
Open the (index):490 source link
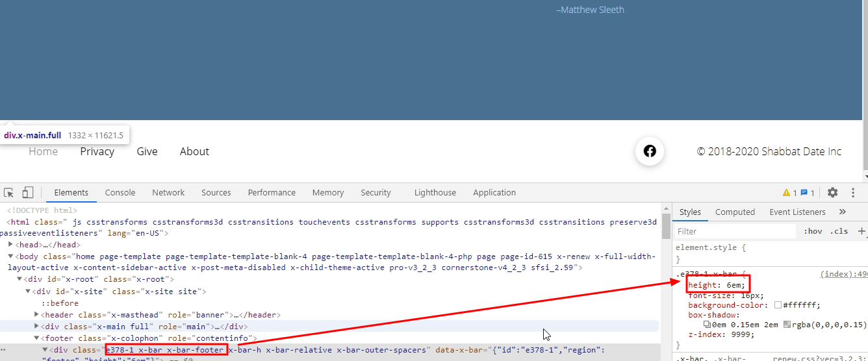843,274
